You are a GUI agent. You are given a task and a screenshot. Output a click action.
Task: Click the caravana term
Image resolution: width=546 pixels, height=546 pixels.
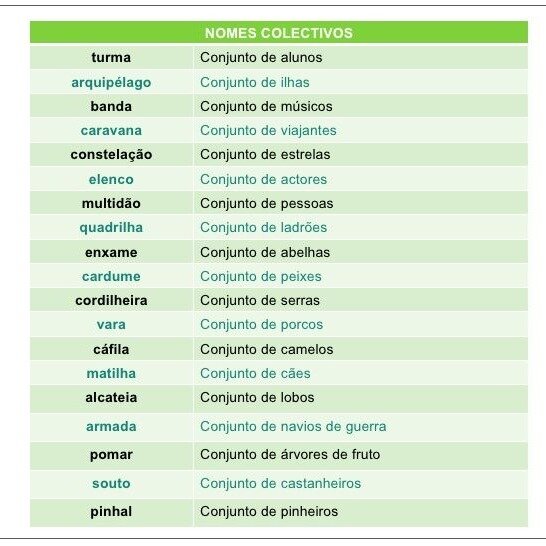click(111, 131)
